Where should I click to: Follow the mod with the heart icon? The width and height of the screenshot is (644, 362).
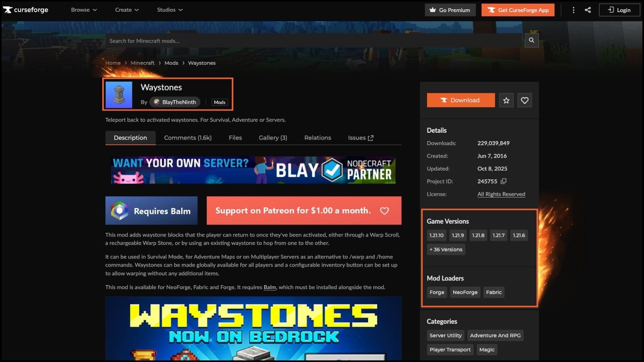coord(524,100)
